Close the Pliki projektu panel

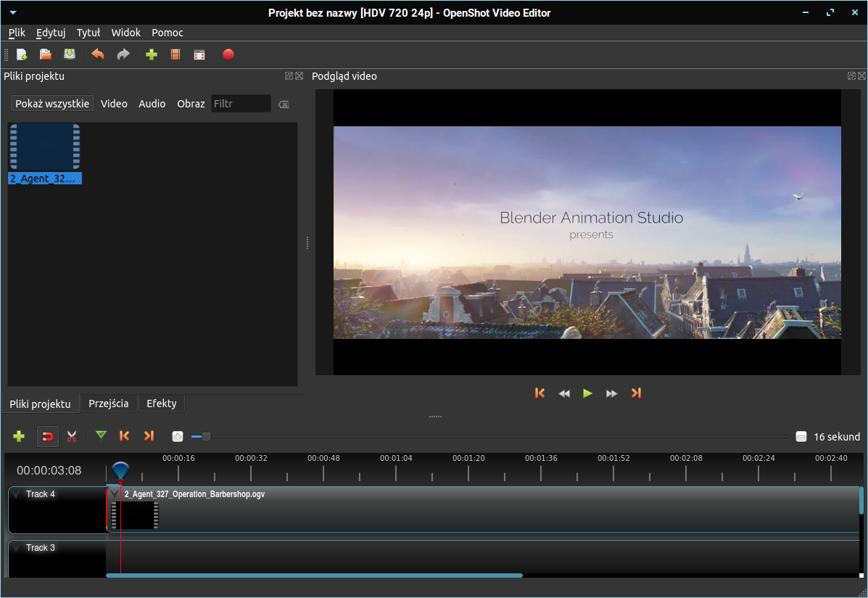(299, 76)
